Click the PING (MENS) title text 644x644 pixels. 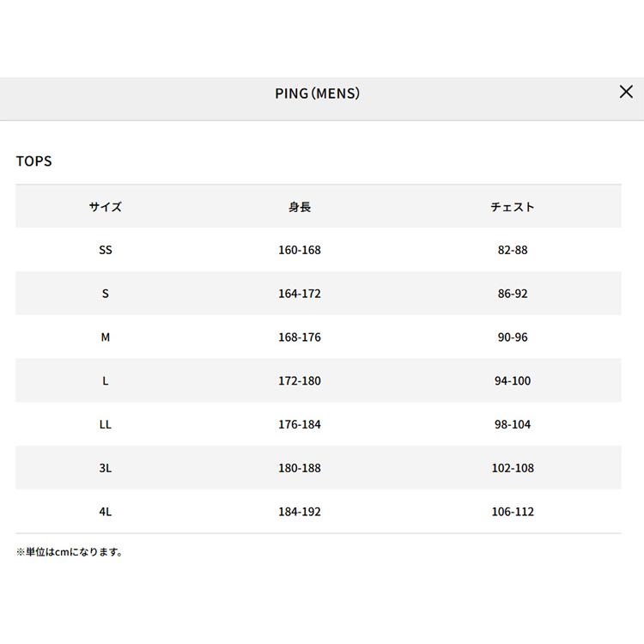click(317, 94)
